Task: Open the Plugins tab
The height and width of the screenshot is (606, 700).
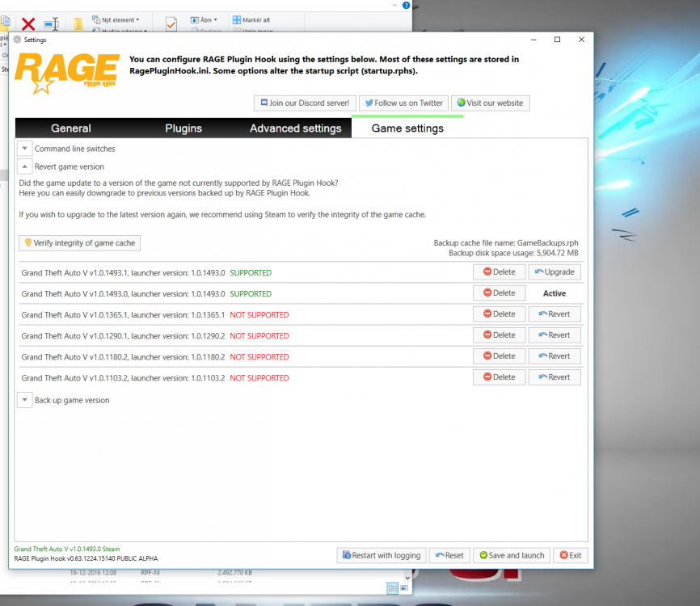Action: coord(183,128)
